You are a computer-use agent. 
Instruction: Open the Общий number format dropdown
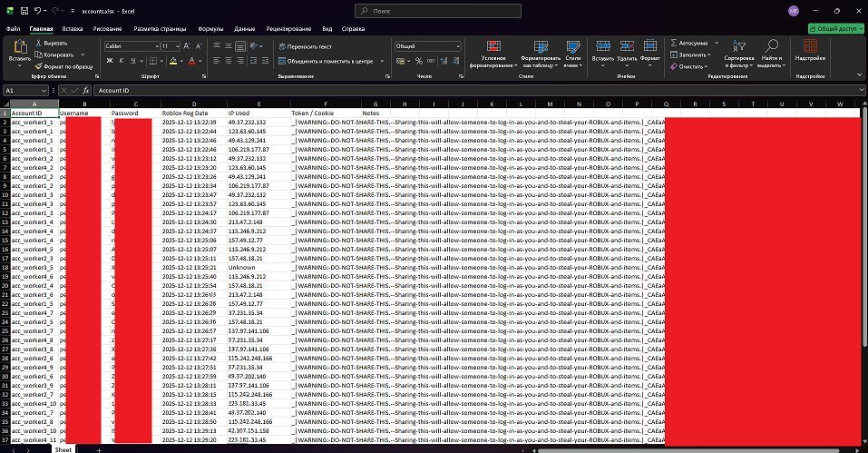coord(457,46)
